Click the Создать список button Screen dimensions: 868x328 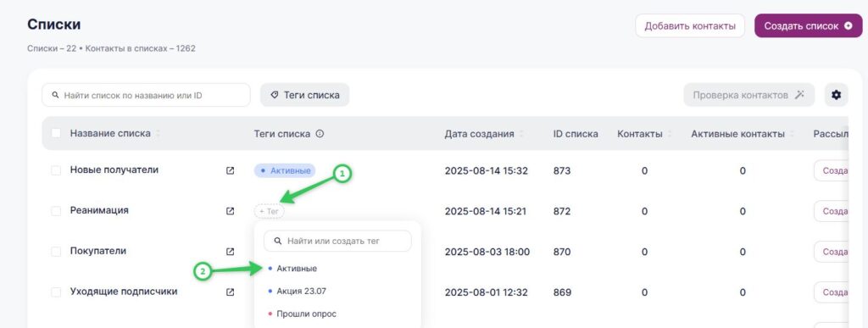pos(808,26)
